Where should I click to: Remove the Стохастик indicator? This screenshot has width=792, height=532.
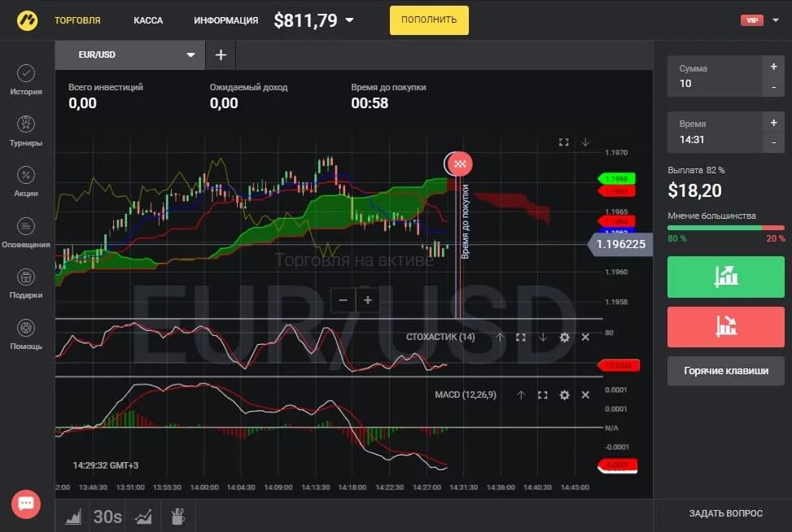585,335
